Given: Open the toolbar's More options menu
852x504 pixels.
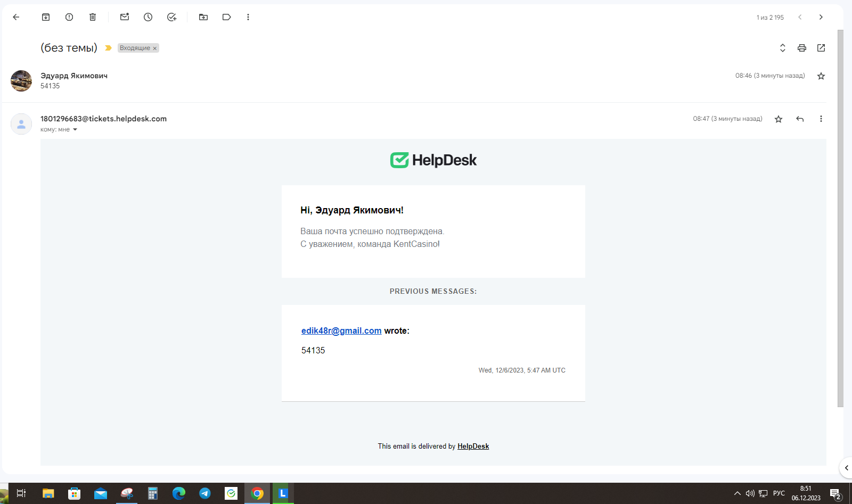Looking at the screenshot, I should click(x=248, y=17).
